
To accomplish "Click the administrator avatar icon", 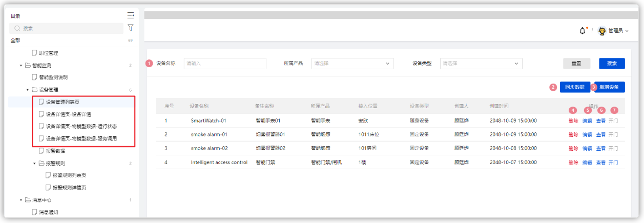I will tap(602, 31).
